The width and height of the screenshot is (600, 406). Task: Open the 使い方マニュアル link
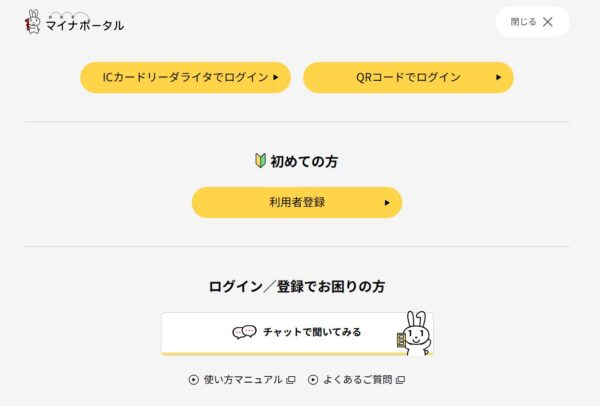(x=243, y=380)
